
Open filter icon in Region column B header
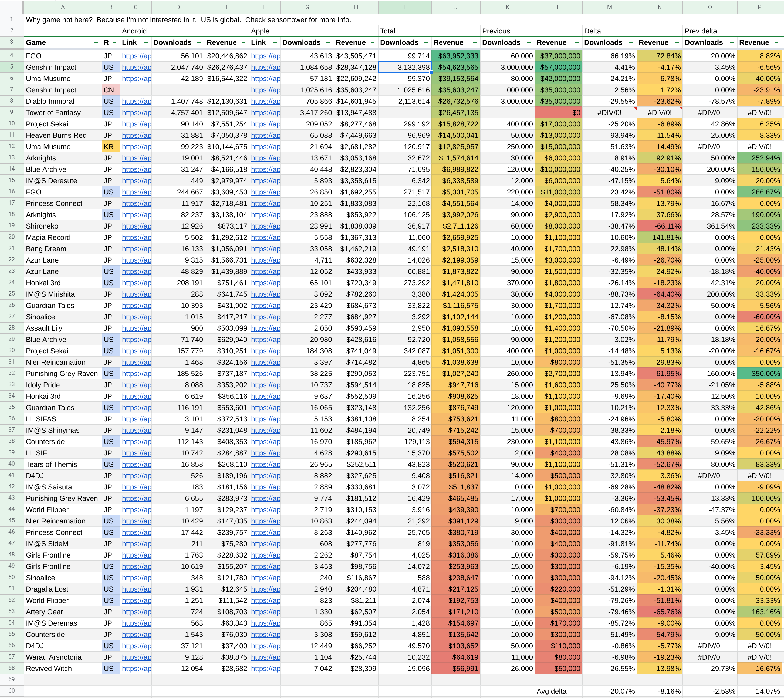click(x=114, y=43)
